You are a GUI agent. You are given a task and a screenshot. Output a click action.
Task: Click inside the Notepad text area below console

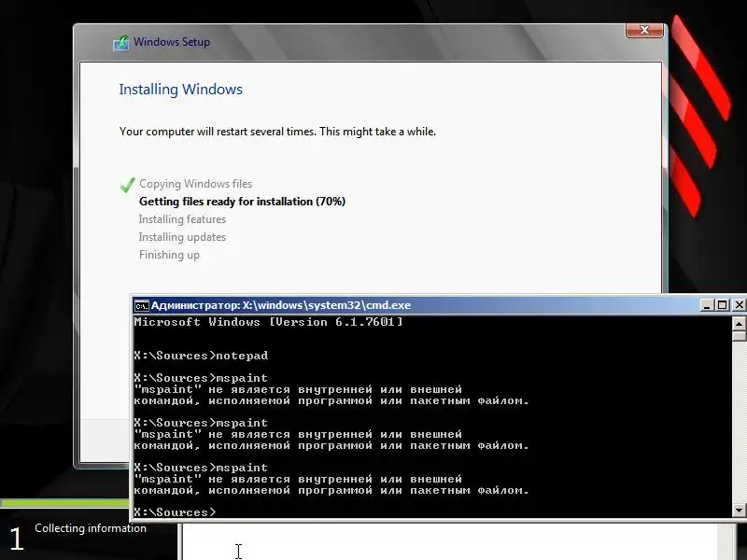click(x=450, y=542)
